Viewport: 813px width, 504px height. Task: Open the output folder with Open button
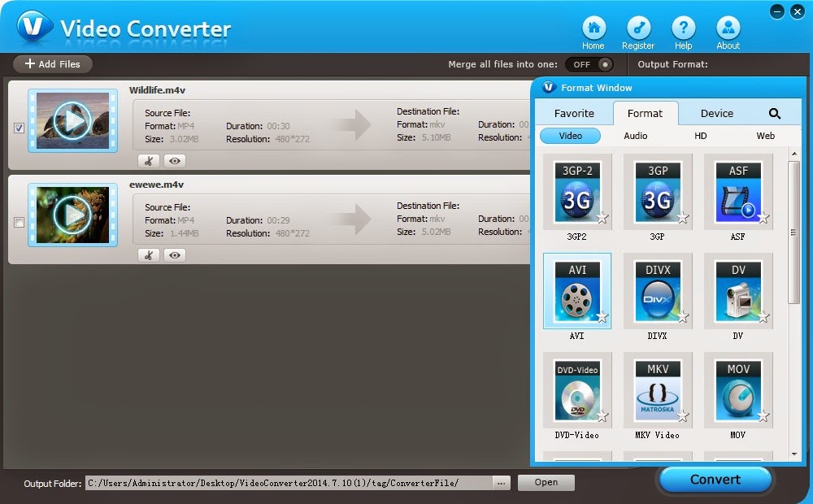pos(546,482)
